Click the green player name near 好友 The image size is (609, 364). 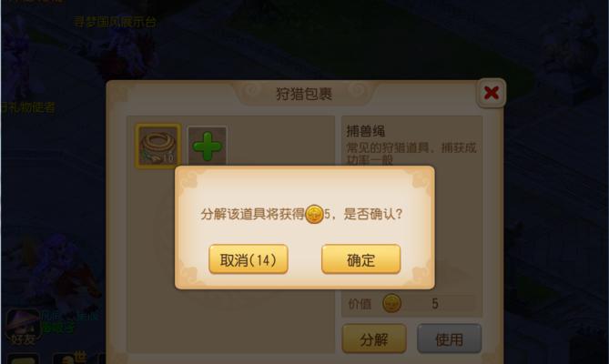58,329
